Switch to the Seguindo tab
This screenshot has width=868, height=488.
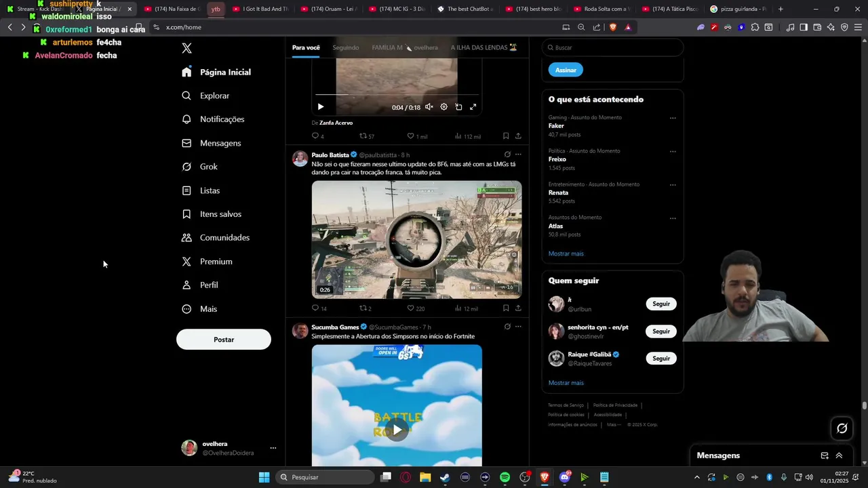[x=346, y=47]
